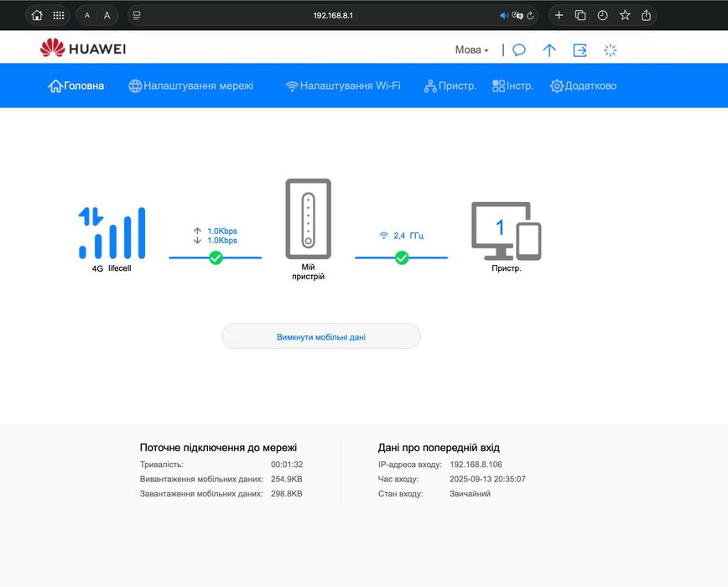Click the translate page icon

(517, 16)
